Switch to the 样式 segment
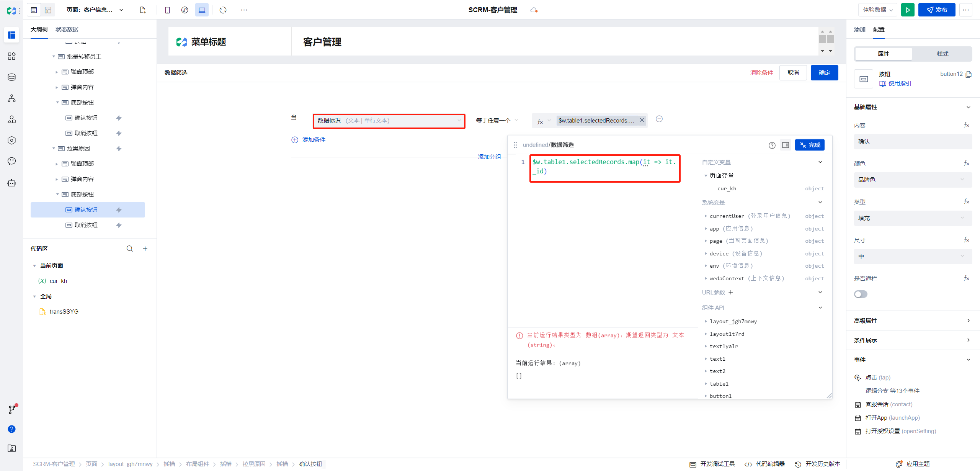This screenshot has height=471, width=980. (x=942, y=54)
